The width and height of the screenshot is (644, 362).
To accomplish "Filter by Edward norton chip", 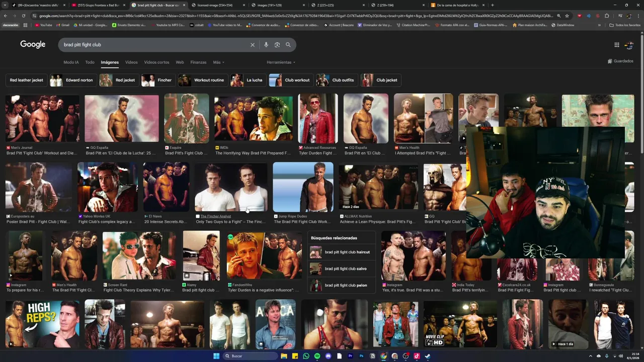I will pyautogui.click(x=73, y=80).
